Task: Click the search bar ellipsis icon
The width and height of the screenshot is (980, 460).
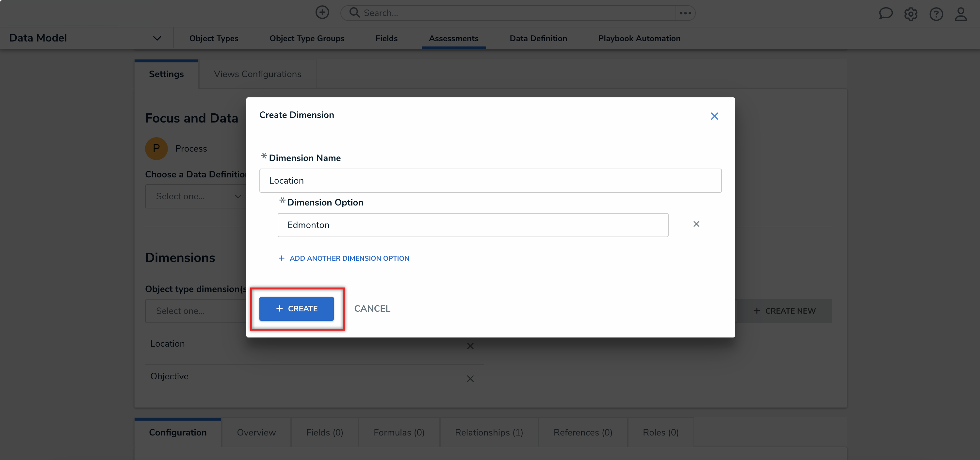Action: 685,13
